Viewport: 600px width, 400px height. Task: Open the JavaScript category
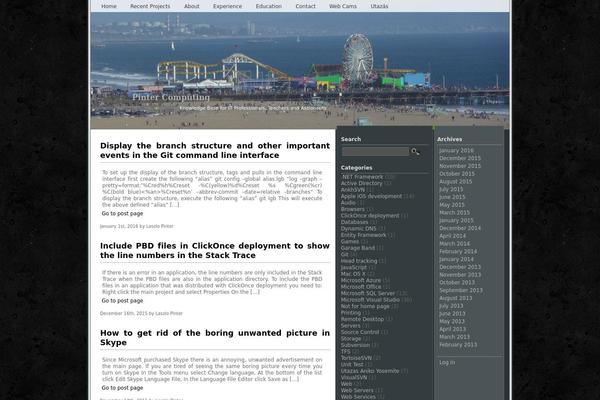pos(354,268)
